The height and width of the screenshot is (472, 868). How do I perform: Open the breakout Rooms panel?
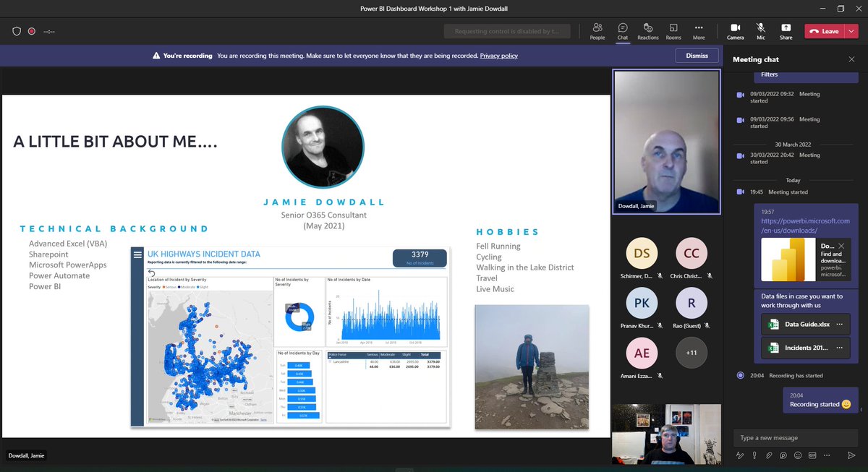673,31
